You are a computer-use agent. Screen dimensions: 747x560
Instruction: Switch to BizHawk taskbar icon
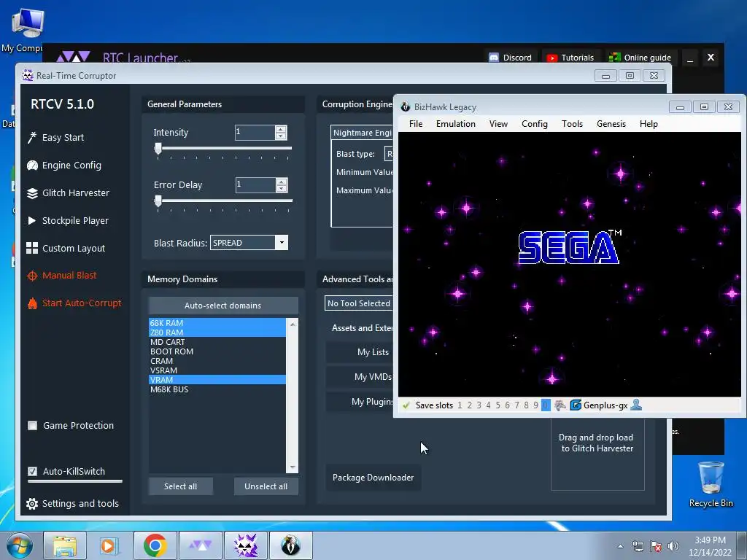tap(290, 545)
